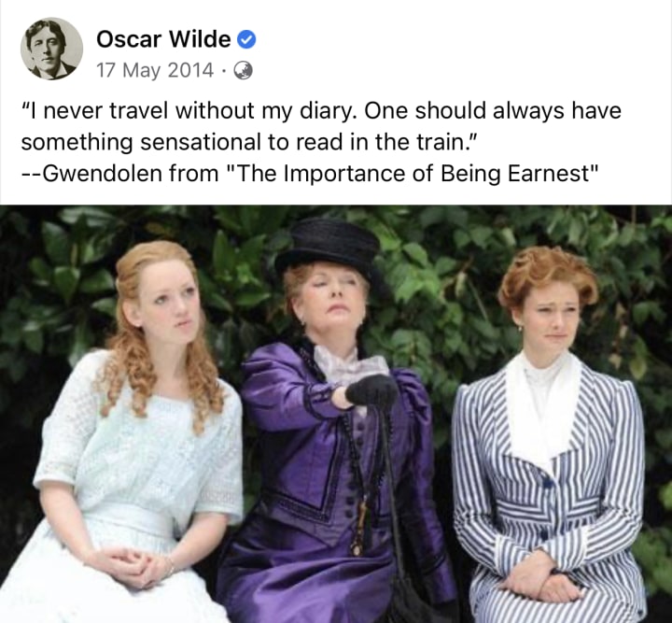The width and height of the screenshot is (672, 623).
Task: Click the Gwendolen attribution line
Action: 310,174
